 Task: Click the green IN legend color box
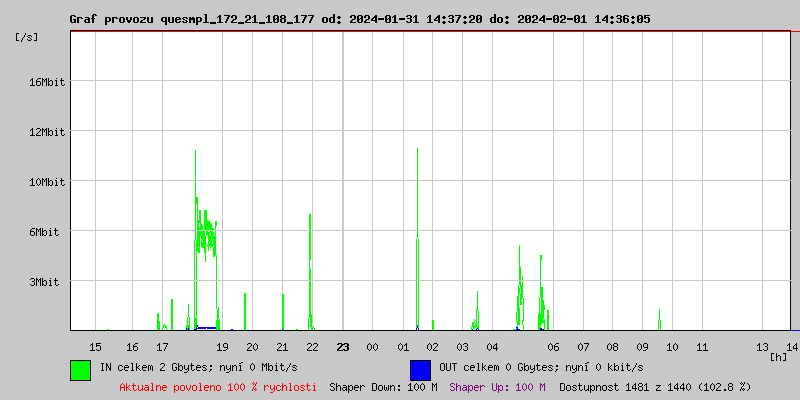[80, 369]
